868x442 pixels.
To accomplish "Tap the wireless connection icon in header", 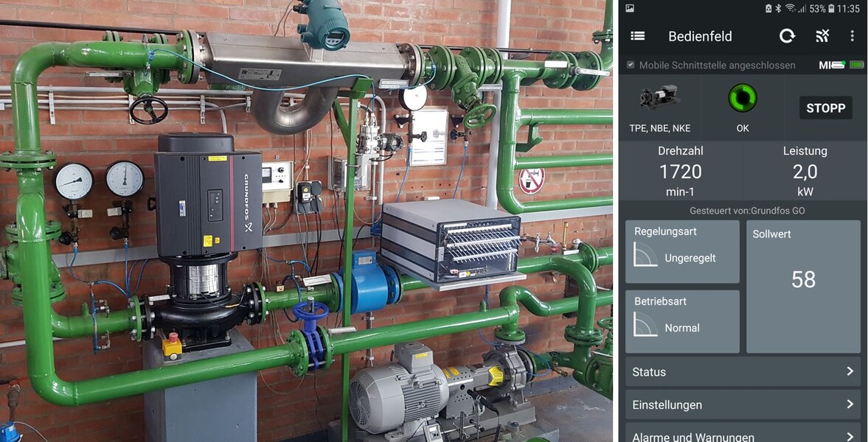I will click(x=822, y=36).
